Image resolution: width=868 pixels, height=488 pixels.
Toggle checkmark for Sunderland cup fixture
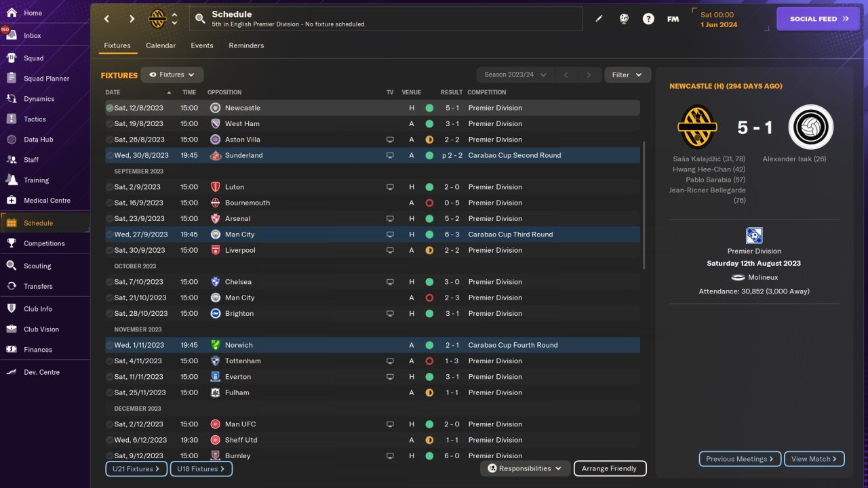[110, 155]
